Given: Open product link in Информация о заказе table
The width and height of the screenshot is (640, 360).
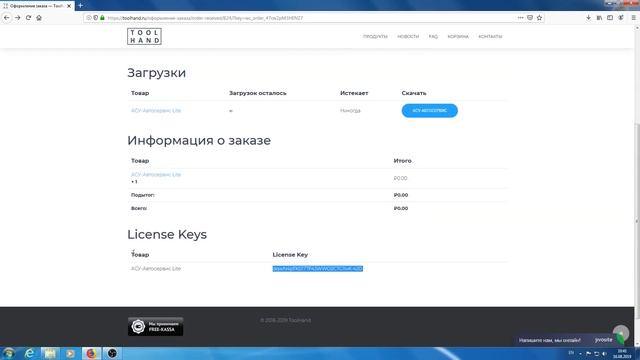Looking at the screenshot, I should (156, 175).
